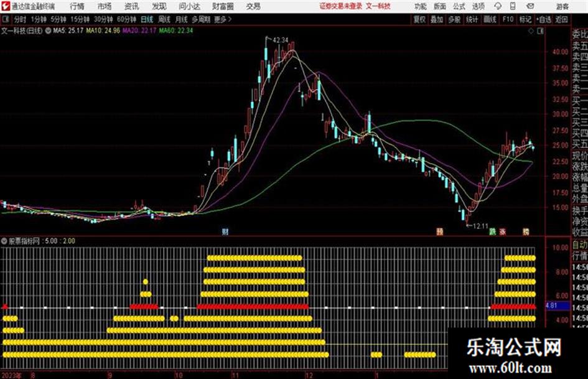Screen dimensions: 588x379
Task: Open the 多周期 multi-period view
Action: tap(201, 19)
